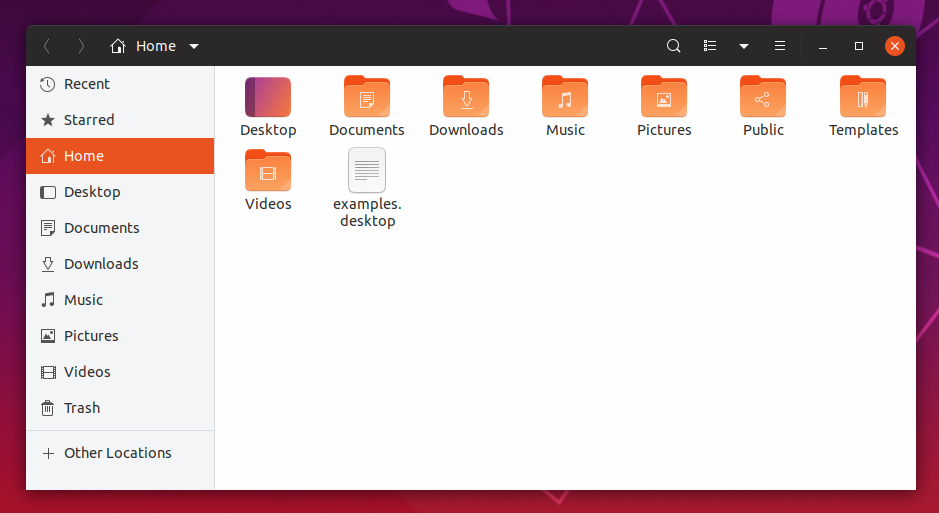This screenshot has width=939, height=513.
Task: Select the Downloads folder icon in grid
Action: (x=466, y=98)
